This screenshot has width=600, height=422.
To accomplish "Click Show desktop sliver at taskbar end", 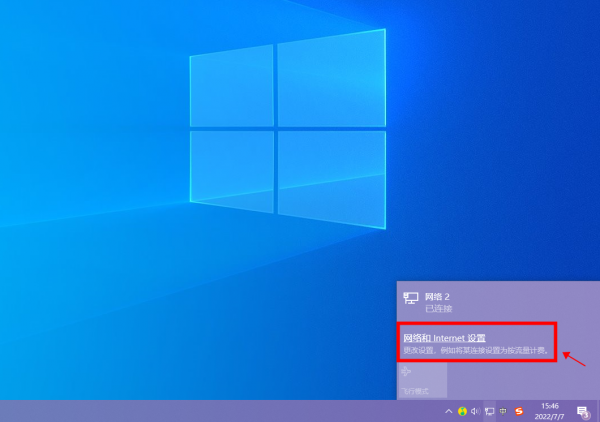I will point(598,411).
